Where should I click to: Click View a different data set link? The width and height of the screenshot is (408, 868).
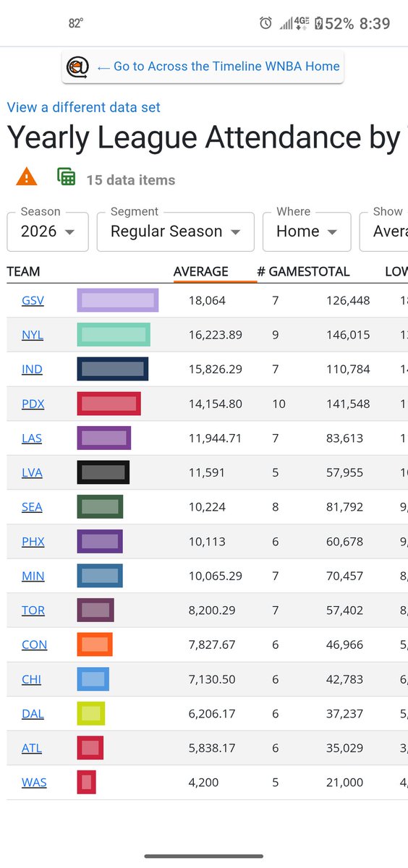click(x=84, y=107)
